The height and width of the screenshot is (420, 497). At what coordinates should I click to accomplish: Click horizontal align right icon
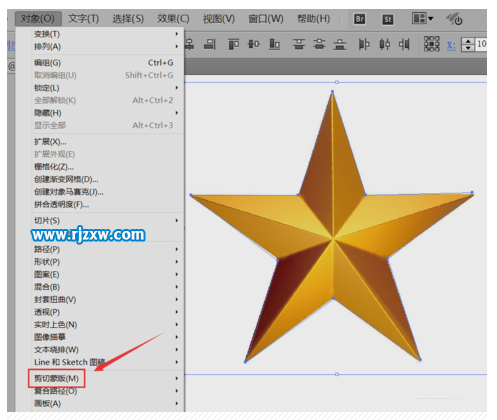coord(210,44)
